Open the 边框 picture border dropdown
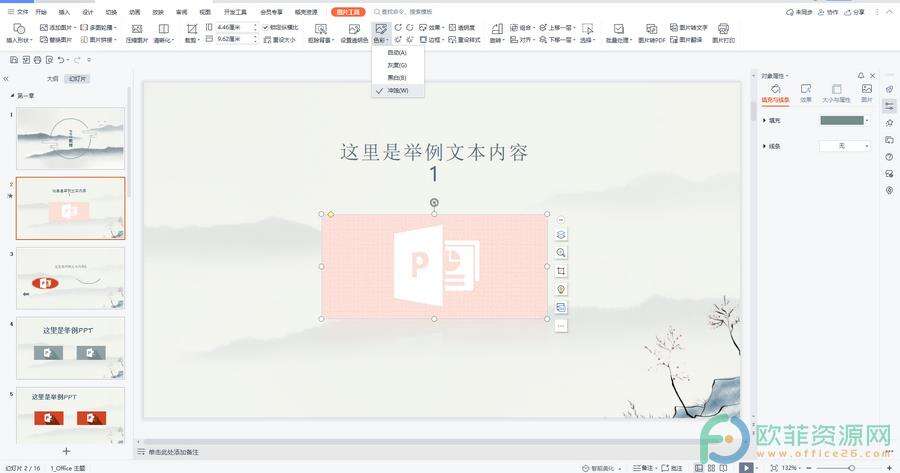Image resolution: width=900 pixels, height=473 pixels. (431, 40)
